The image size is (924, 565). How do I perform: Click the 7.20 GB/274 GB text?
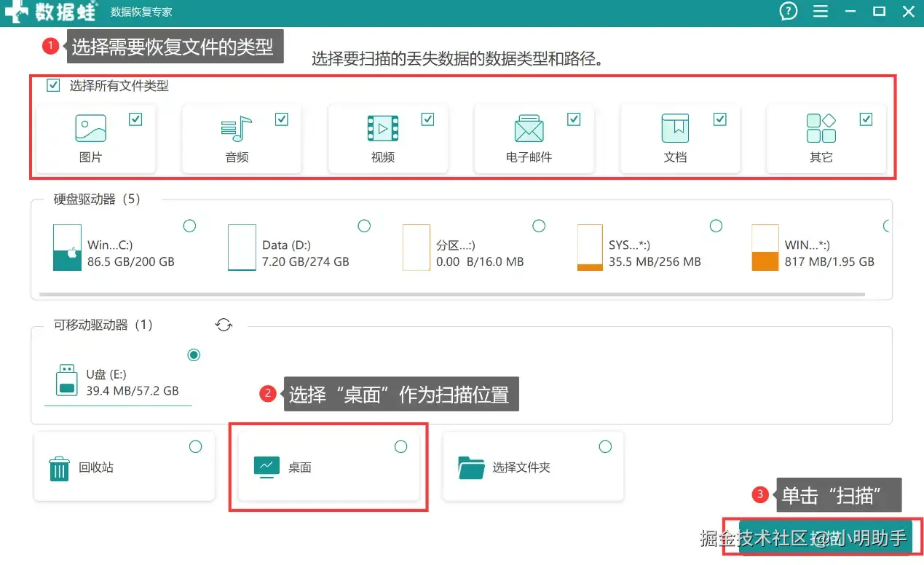point(306,261)
